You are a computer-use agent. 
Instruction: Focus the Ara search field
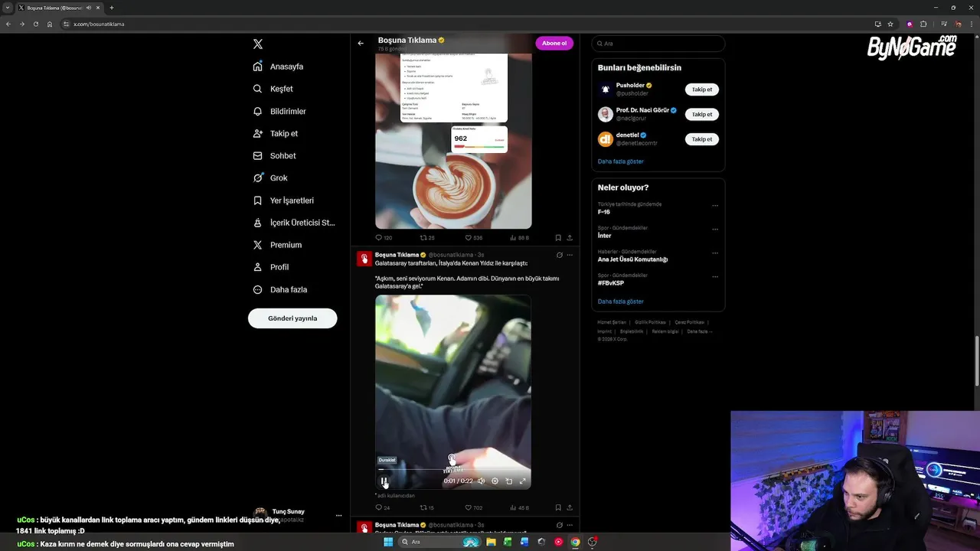tap(658, 44)
